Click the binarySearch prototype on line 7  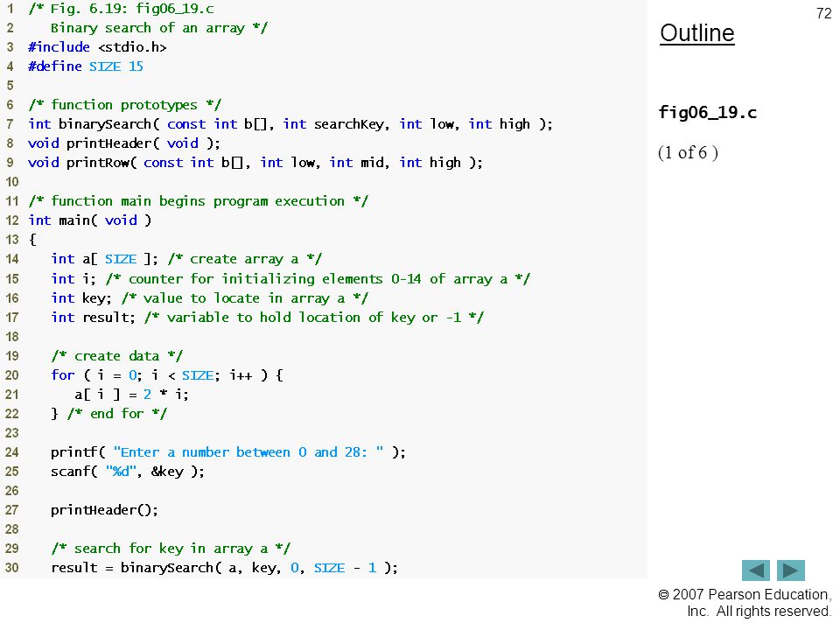click(290, 124)
